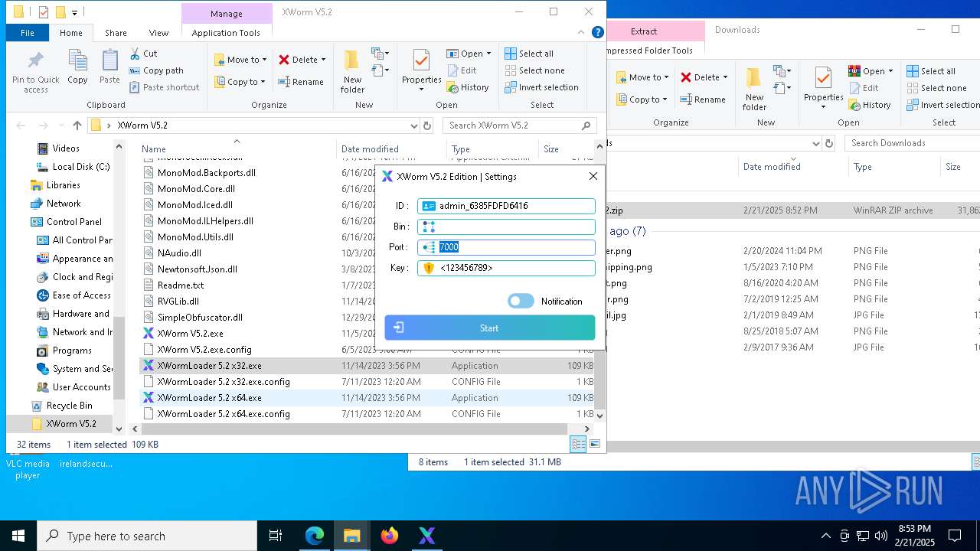Click Rename in Downloads window ribbon

click(702, 99)
